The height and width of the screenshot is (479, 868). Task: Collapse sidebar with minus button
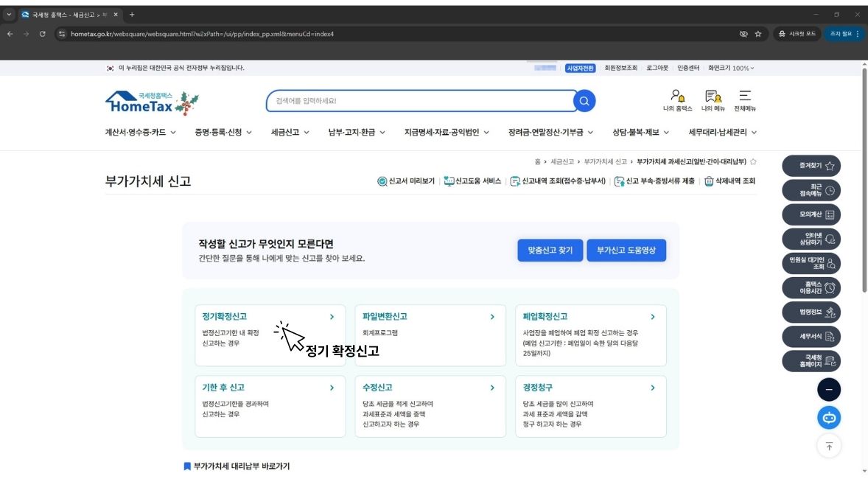829,389
